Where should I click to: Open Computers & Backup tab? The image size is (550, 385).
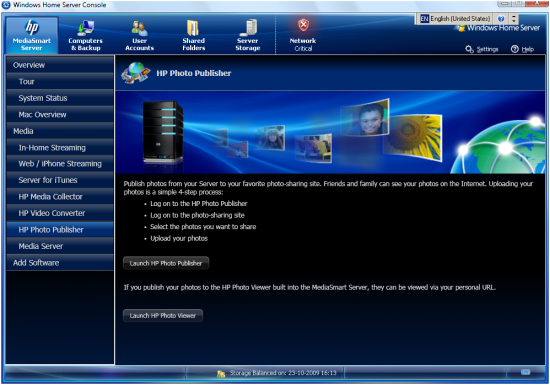(x=86, y=35)
